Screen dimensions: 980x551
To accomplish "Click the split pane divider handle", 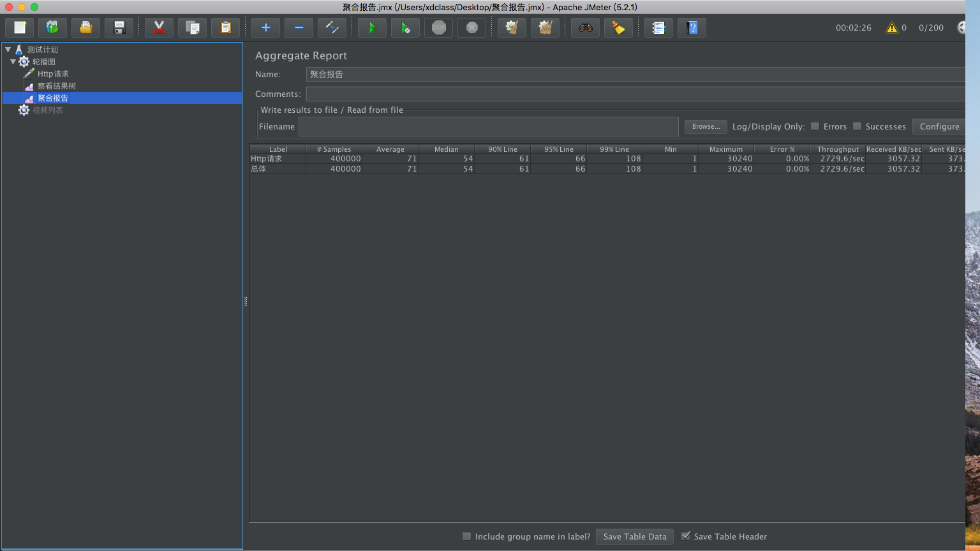I will 246,301.
